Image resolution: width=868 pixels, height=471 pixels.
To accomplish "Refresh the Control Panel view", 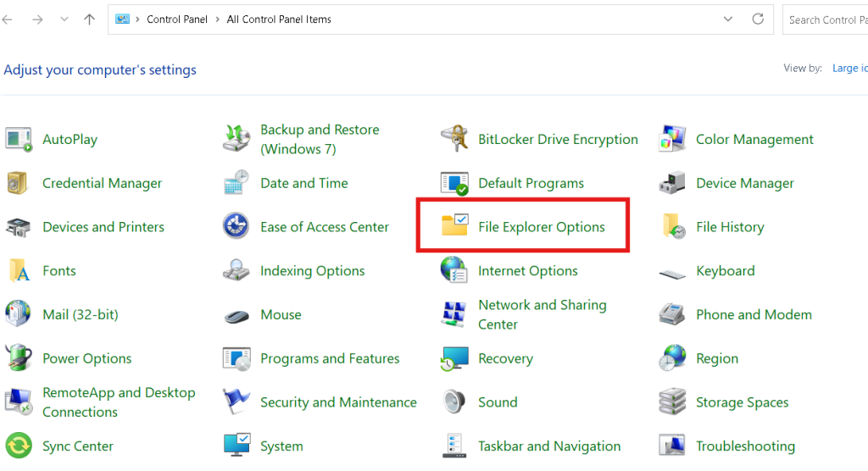I will pyautogui.click(x=758, y=19).
